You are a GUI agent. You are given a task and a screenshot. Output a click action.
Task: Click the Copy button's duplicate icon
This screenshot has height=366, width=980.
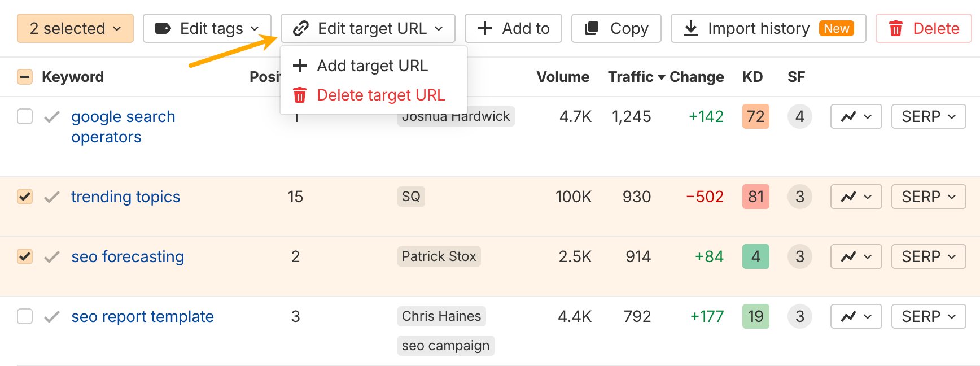(591, 28)
